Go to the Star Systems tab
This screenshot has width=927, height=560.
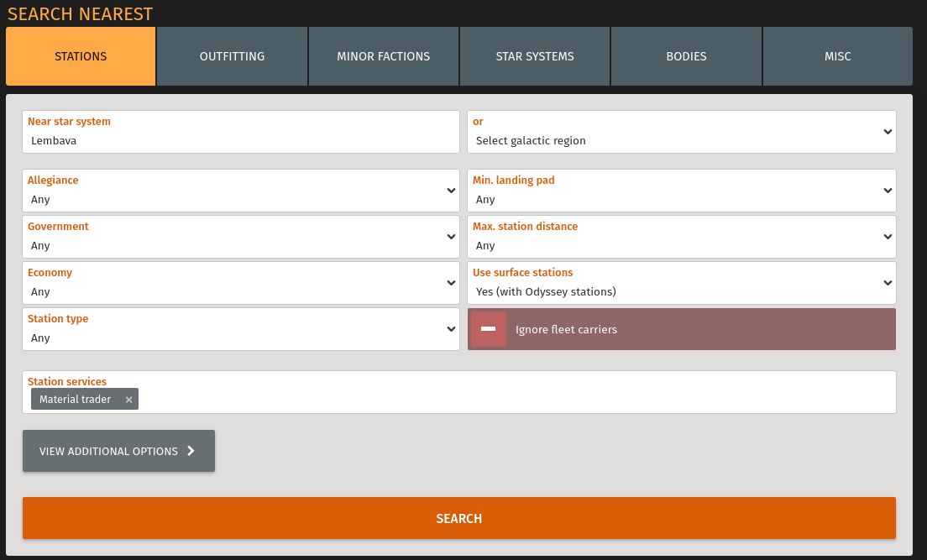click(x=535, y=56)
